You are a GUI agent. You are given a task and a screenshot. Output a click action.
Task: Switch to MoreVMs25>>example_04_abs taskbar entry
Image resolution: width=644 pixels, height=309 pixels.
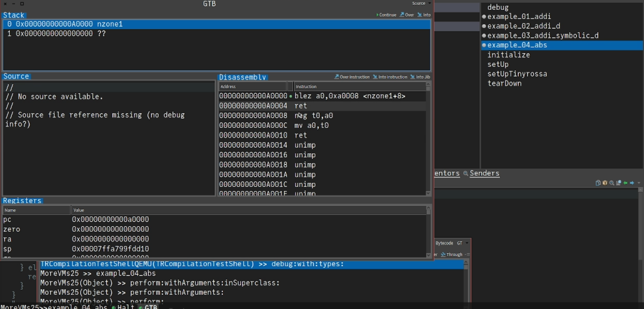pos(54,307)
